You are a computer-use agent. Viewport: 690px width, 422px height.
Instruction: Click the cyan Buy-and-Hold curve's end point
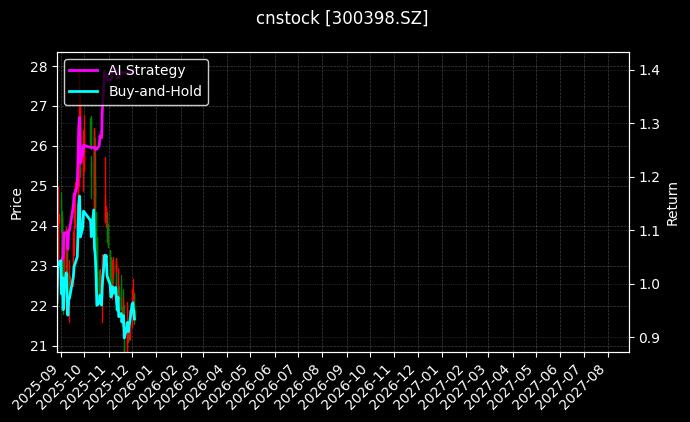point(134,318)
